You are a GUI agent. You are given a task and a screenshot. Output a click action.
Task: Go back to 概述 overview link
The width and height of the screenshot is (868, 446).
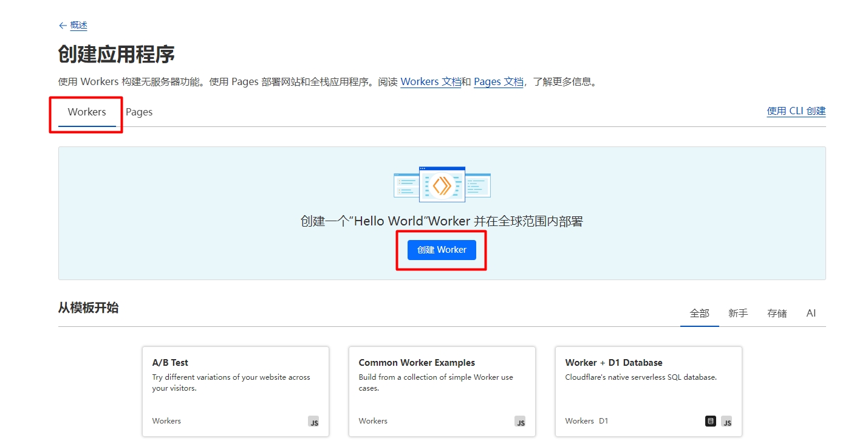pyautogui.click(x=79, y=26)
